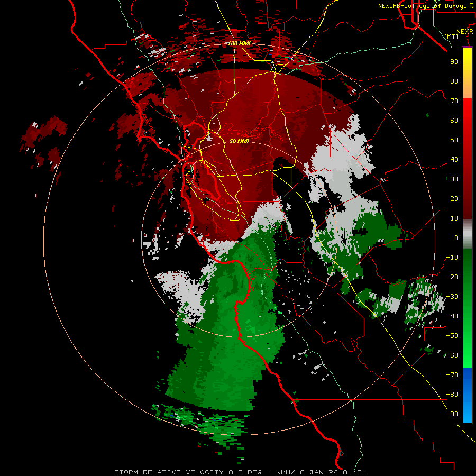This screenshot has width=476, height=476.
Task: Select the 70 value on velocity legend
Action: 454,101
